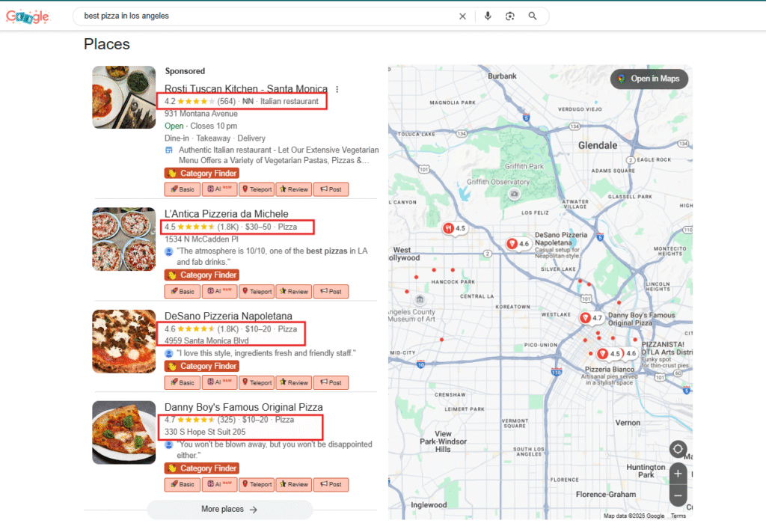Open DeSano Pizzeria Napoletana listing
The width and height of the screenshot is (766, 532).
(228, 316)
